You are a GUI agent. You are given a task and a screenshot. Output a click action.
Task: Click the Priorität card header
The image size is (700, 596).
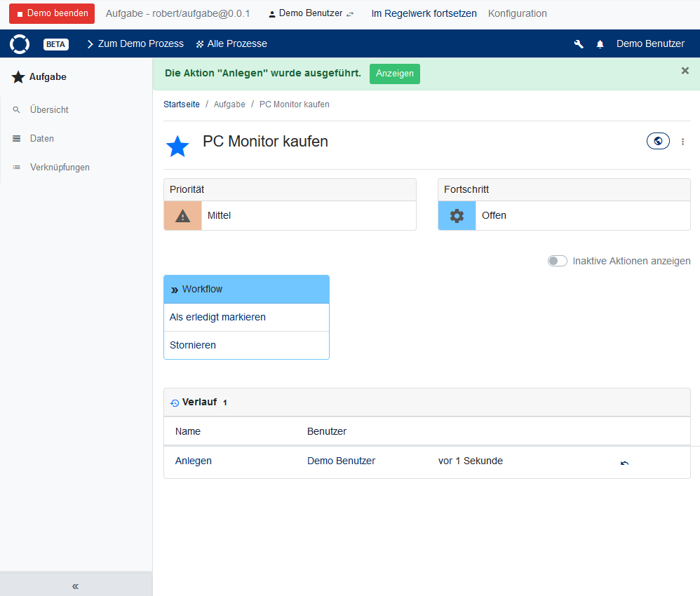click(x=290, y=190)
